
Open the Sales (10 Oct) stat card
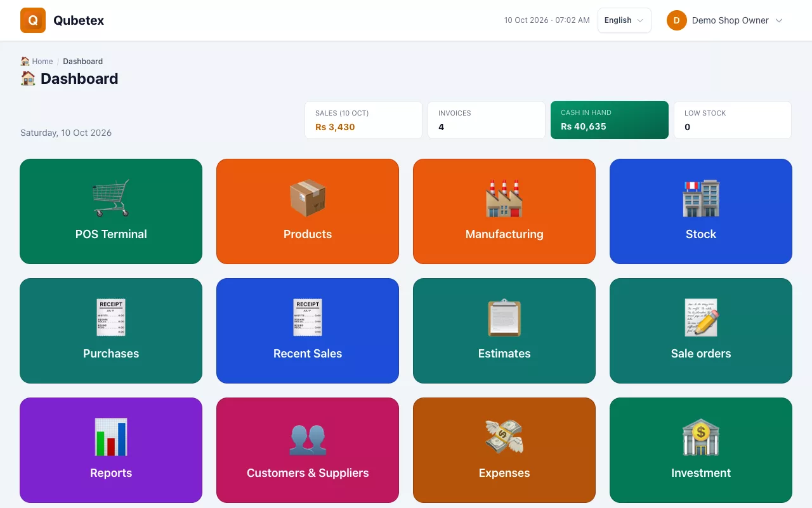click(363, 120)
